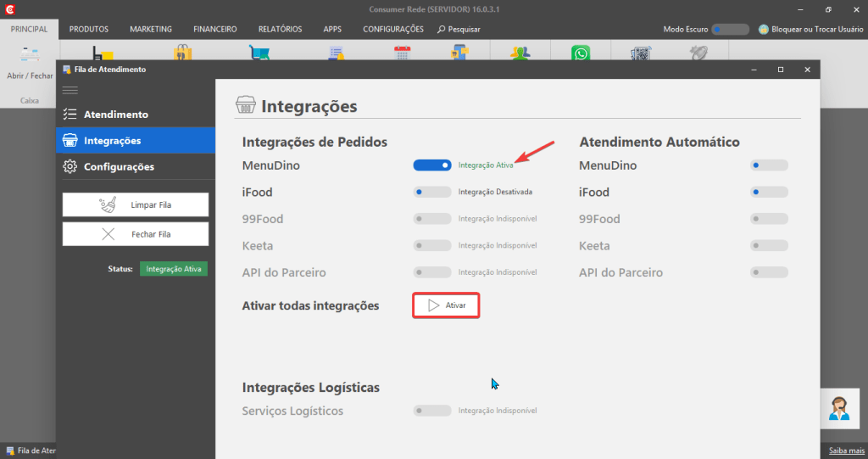Click the user lock icon beside Bloquear
The image size is (868, 459).
pyautogui.click(x=764, y=30)
